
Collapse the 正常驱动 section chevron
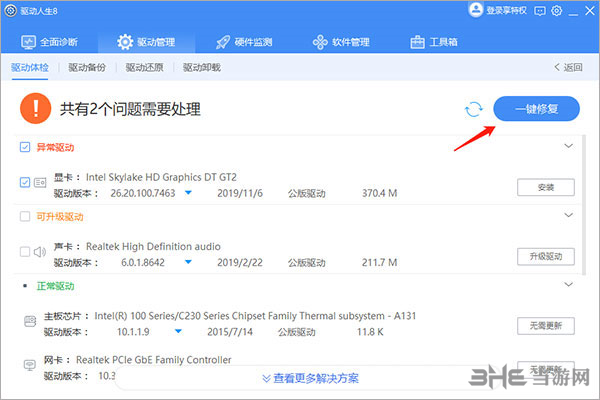coord(569,284)
